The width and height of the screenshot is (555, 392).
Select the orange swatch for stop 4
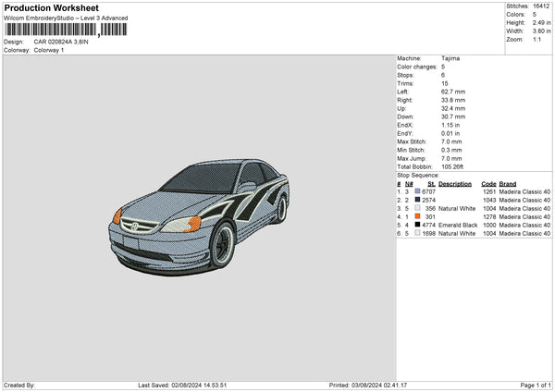tap(417, 216)
